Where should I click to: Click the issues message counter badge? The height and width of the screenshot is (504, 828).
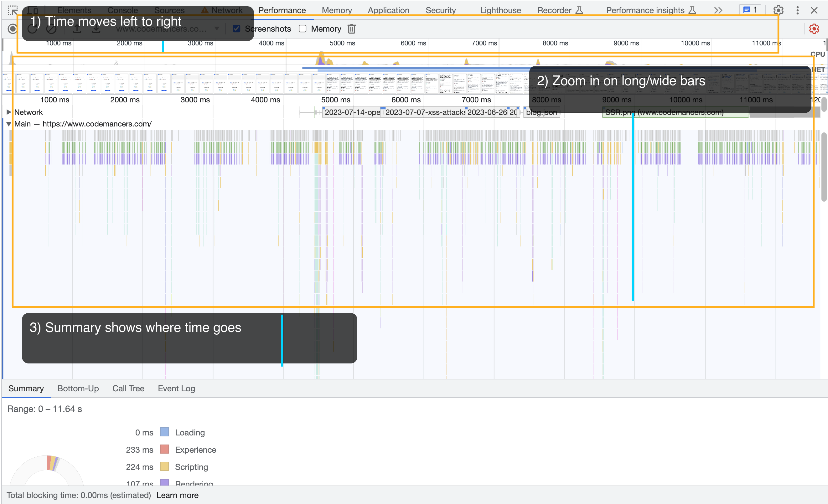750,10
